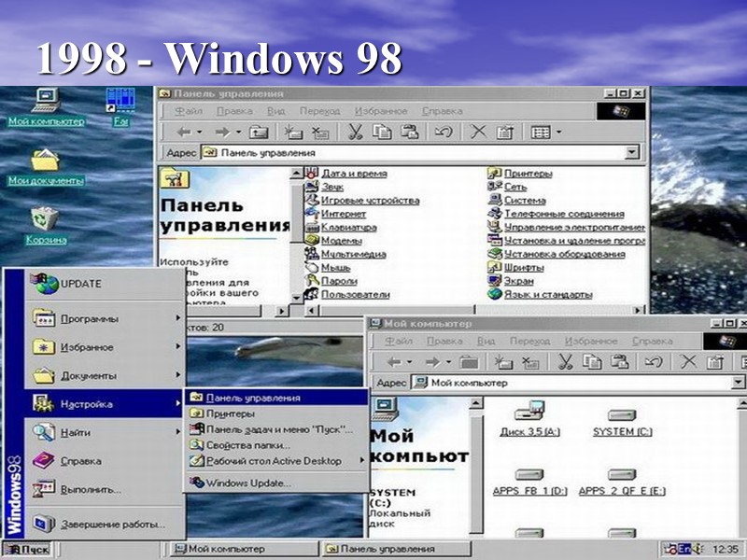Click Copy icon in Мой компьютер toolbar
This screenshot has height=560, width=747.
click(x=592, y=362)
